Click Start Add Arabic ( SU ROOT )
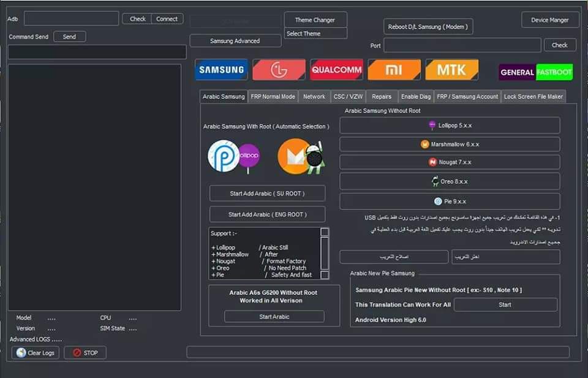This screenshot has width=588, height=378. click(268, 194)
